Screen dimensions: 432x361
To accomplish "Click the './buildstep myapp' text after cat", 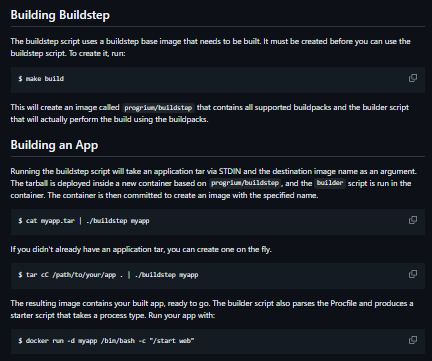I will click(117, 221).
